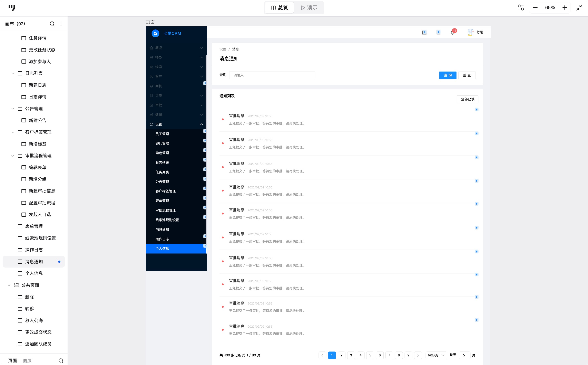Collapse the 审批流程管理 tree group
The width and height of the screenshot is (588, 365).
coord(12,156)
